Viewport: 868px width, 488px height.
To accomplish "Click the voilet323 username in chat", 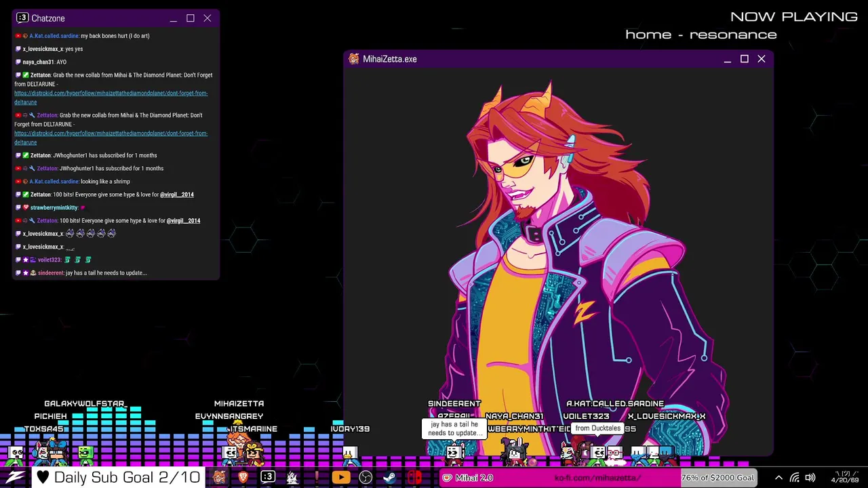I will pos(50,260).
